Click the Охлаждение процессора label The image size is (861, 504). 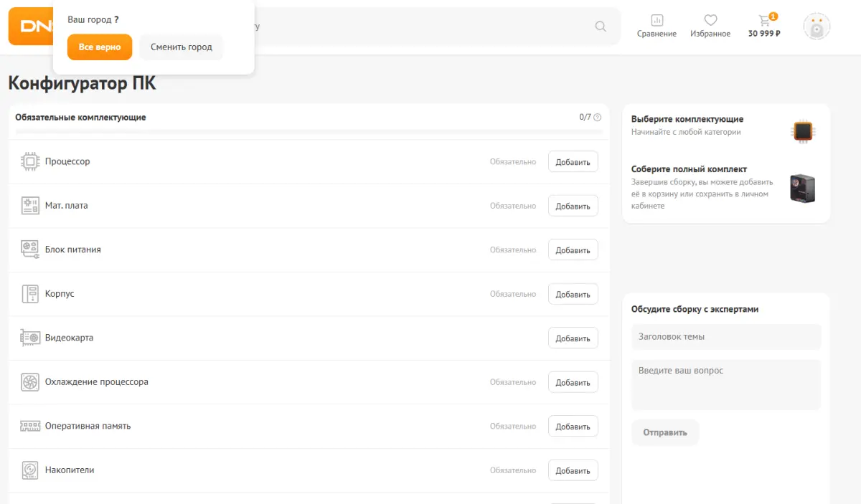[x=97, y=382]
